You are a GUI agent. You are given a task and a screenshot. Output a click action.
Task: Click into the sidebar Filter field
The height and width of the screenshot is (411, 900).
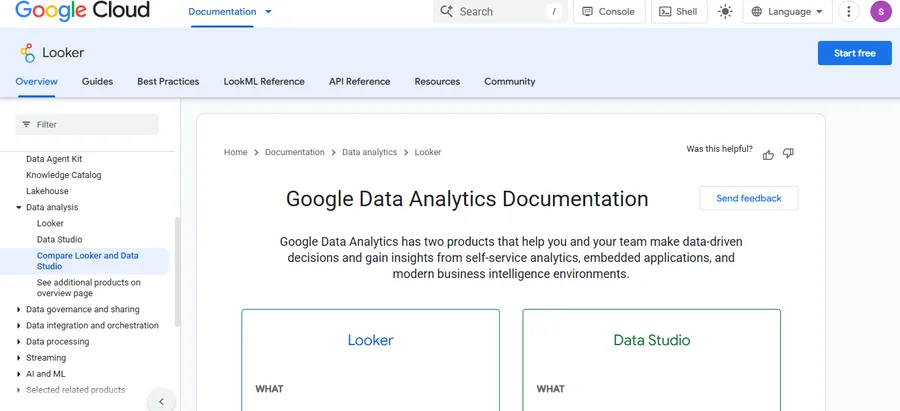pos(87,125)
